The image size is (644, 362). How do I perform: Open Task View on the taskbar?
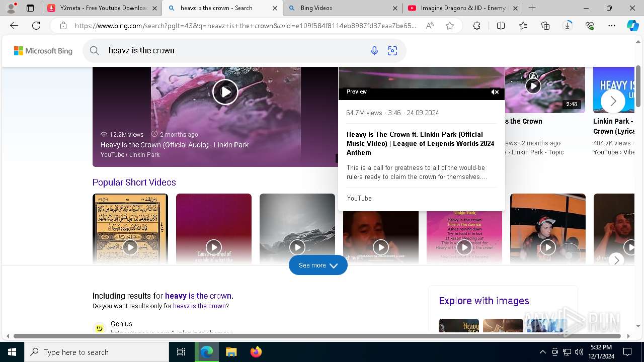click(181, 352)
